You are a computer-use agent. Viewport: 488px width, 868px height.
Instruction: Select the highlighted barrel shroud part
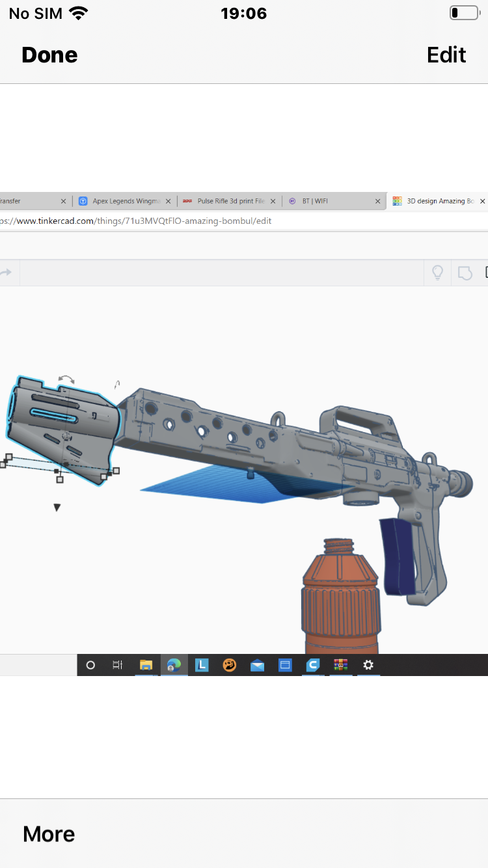[x=62, y=429]
